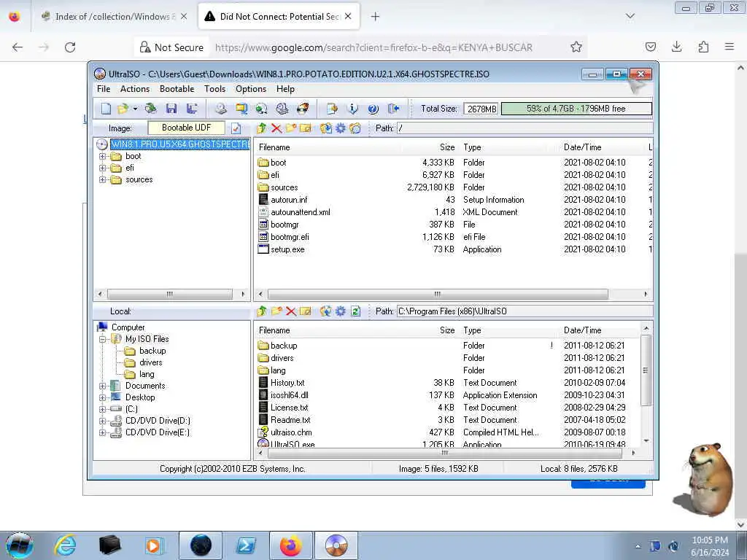Click the Up folder icon in the Local toolbar

[x=262, y=311]
